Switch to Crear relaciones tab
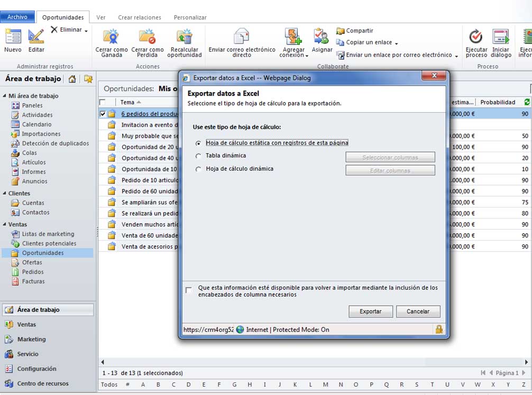 [140, 17]
